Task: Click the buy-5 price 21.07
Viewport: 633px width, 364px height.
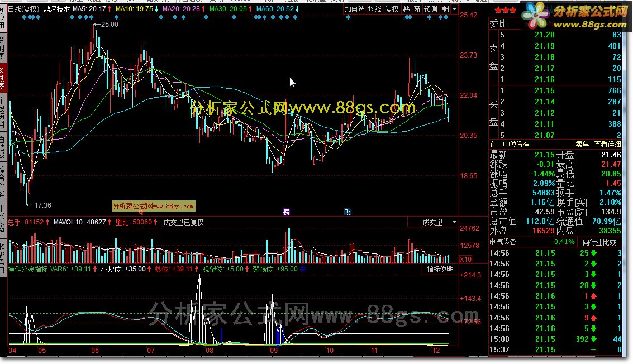Action: (x=545, y=135)
